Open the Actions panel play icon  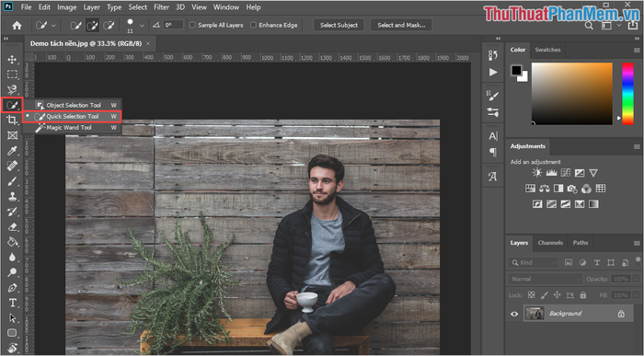(x=493, y=73)
